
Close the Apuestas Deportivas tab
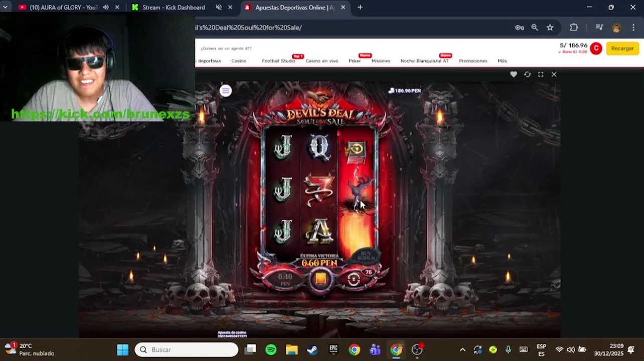tap(343, 8)
